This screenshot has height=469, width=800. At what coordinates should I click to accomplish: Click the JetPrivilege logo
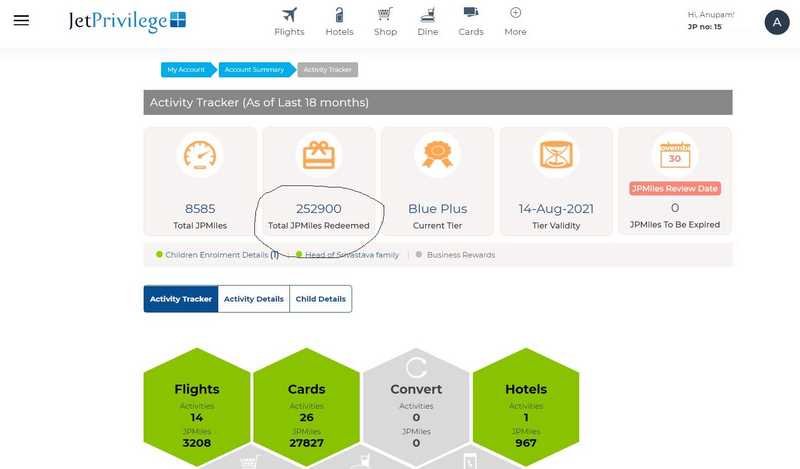[127, 21]
